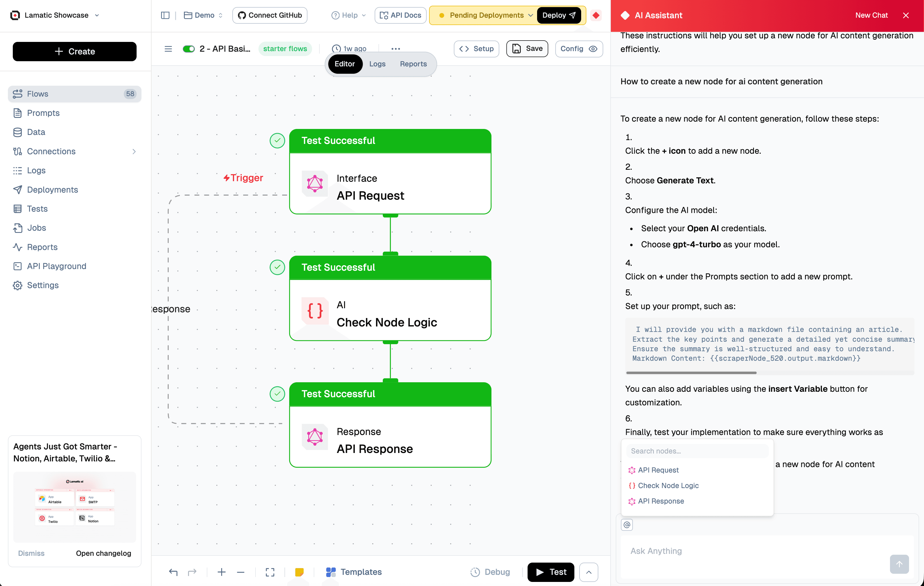This screenshot has height=586, width=924.
Task: Click the code block horizontal scrollbar
Action: 691,373
